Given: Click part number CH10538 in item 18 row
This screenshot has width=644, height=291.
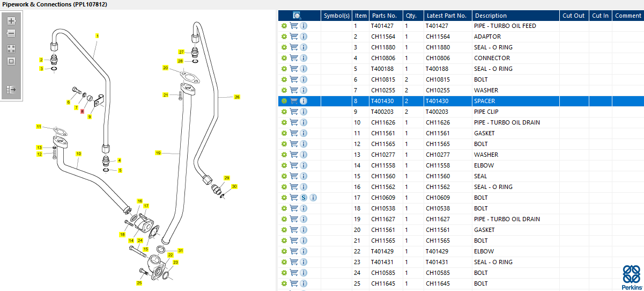Looking at the screenshot, I should (383, 208).
